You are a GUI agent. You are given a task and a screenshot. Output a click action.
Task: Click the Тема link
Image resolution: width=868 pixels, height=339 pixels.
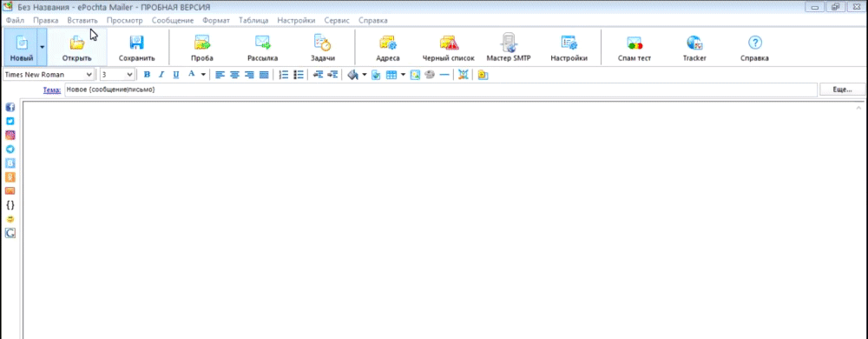pos(51,90)
